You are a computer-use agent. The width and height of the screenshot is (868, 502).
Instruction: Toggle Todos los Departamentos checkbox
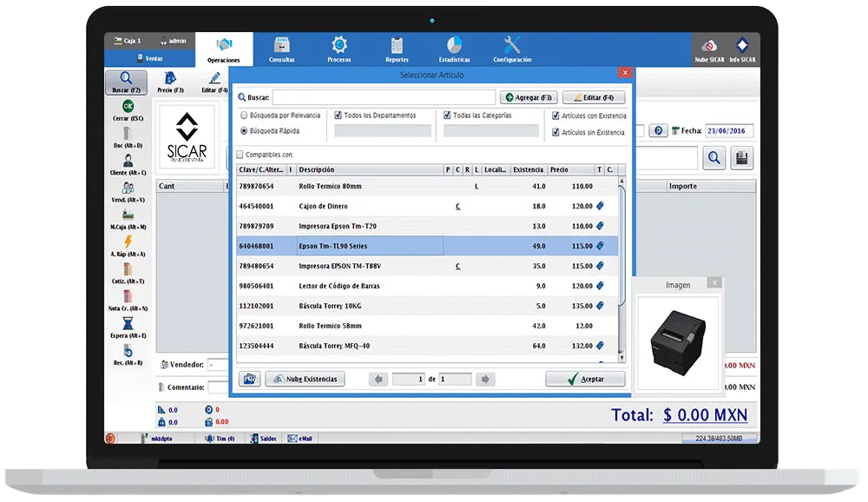[x=339, y=116]
